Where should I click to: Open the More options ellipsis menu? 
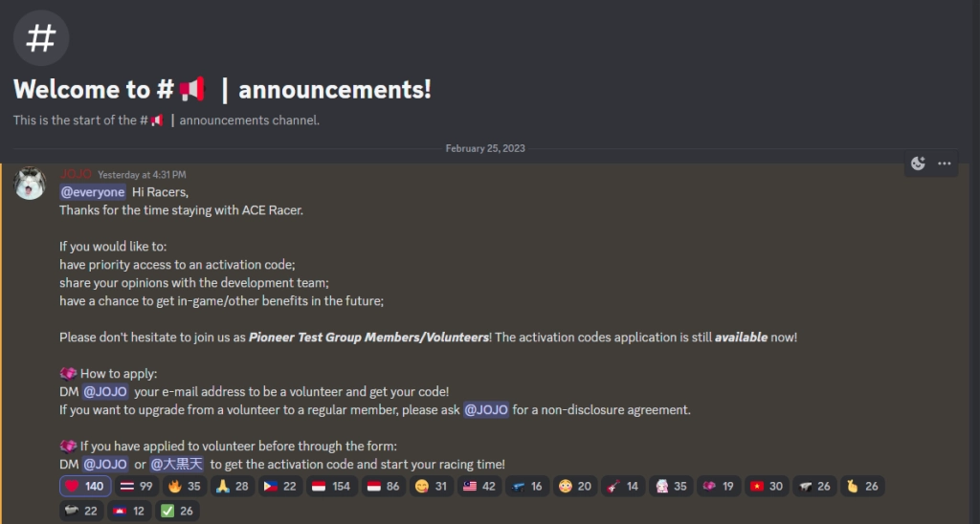[945, 164]
